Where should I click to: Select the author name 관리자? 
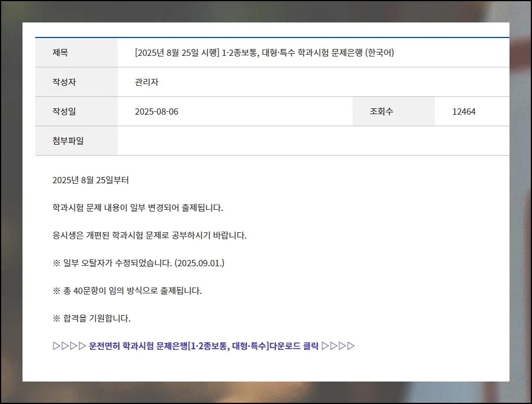point(147,82)
